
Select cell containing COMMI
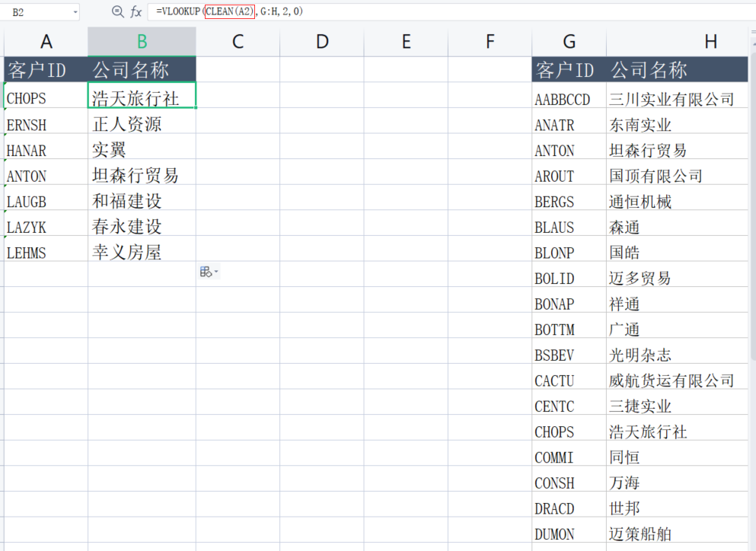click(569, 453)
